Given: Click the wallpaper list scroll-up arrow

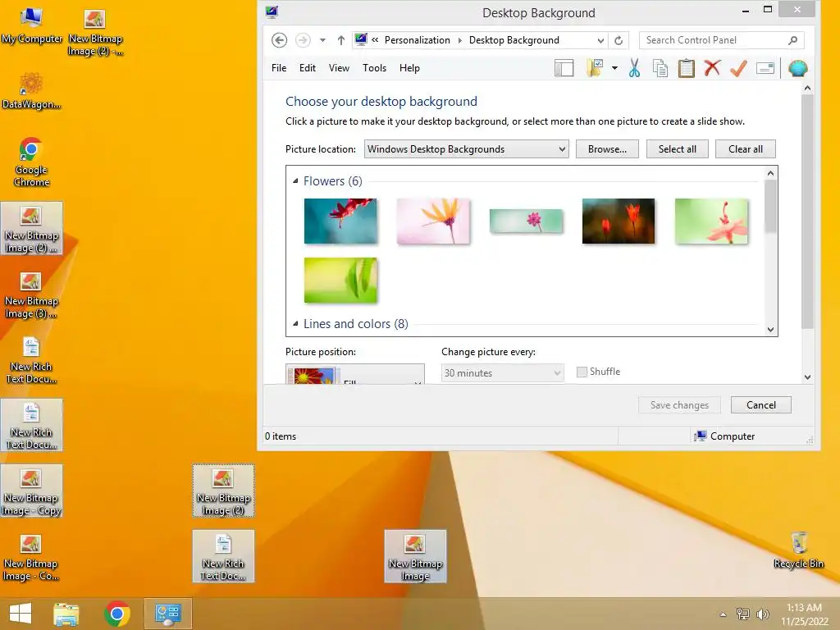Looking at the screenshot, I should [770, 173].
